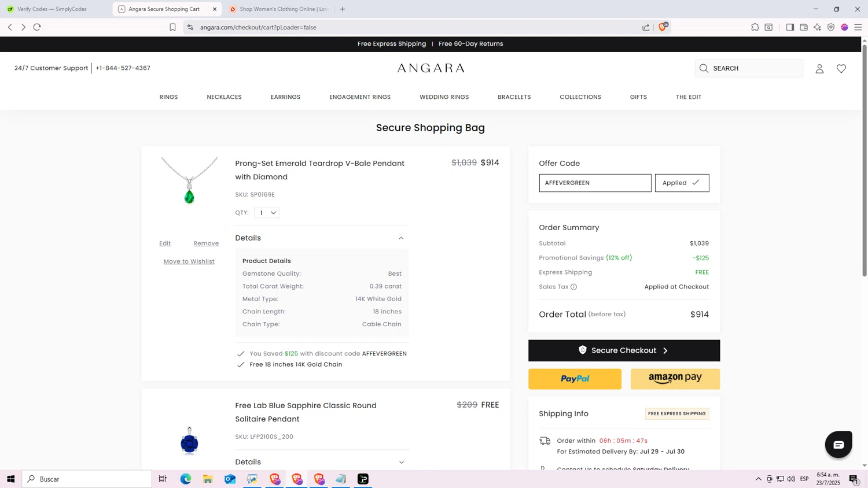The height and width of the screenshot is (488, 868).
Task: Open the NECKLACES menu
Action: coord(225,97)
